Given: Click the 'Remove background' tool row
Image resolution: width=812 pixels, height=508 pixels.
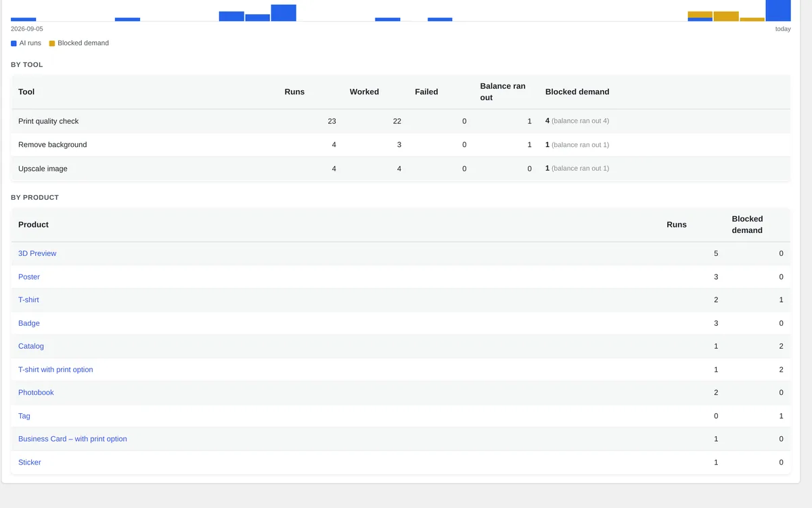Looking at the screenshot, I should pyautogui.click(x=401, y=145).
